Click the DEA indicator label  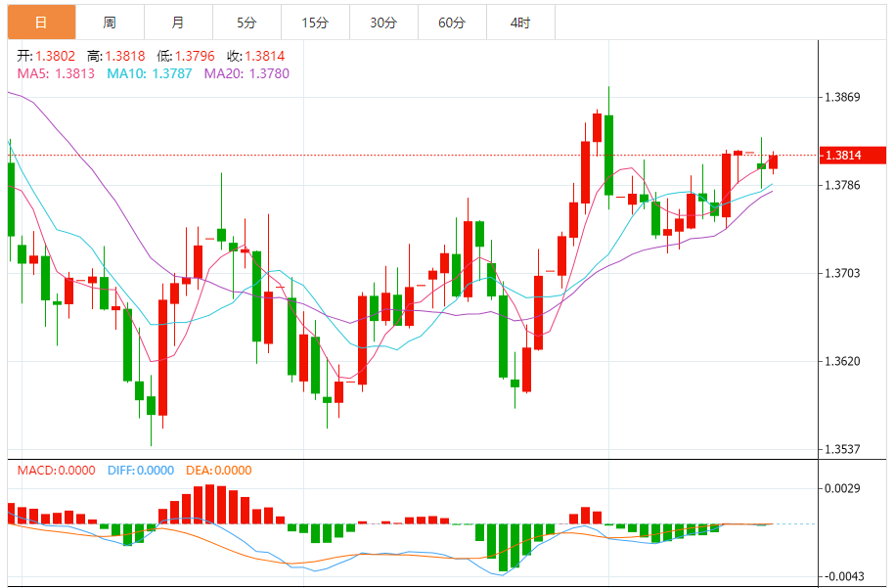point(218,471)
